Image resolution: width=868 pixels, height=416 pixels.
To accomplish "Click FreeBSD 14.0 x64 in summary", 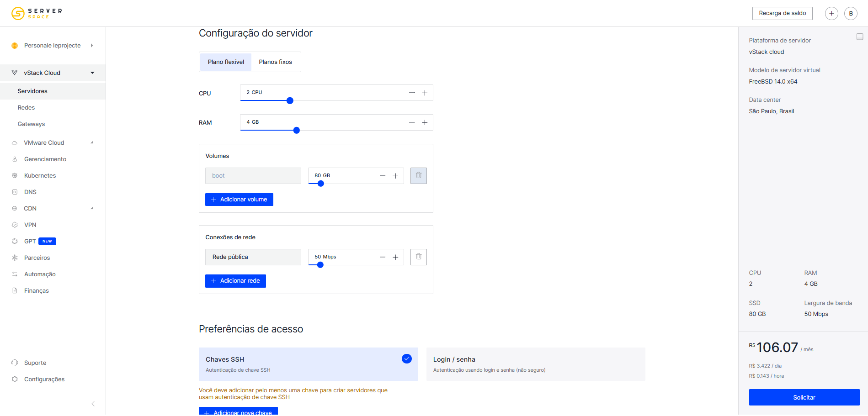I will [x=773, y=82].
